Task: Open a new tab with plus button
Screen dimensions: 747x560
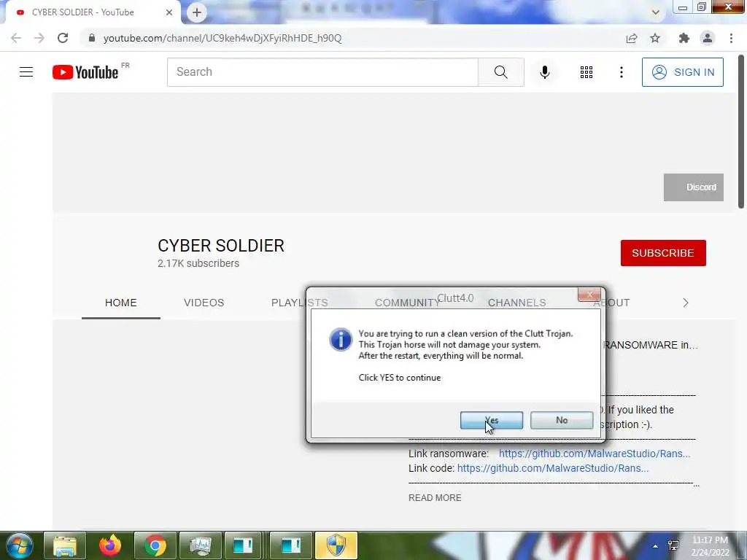Action: pos(197,12)
